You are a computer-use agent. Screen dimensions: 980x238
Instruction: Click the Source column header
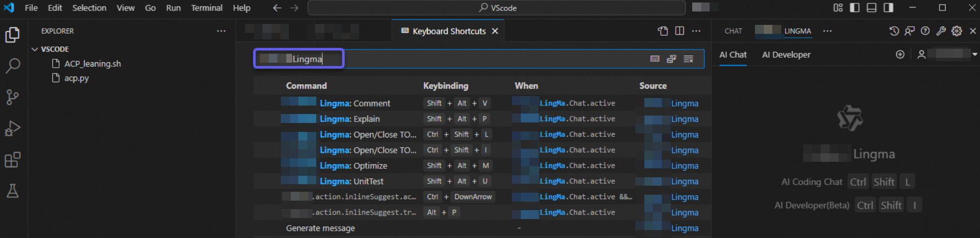pyautogui.click(x=653, y=86)
